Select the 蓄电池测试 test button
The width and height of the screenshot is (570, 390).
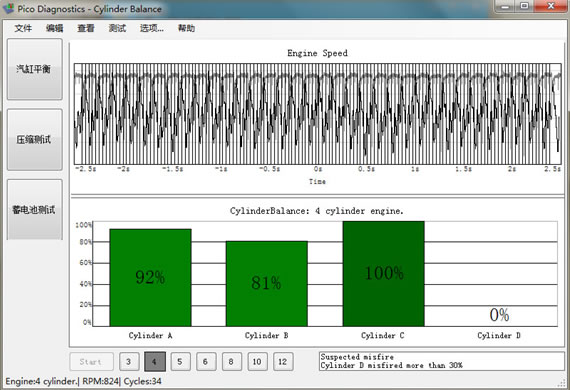(x=35, y=209)
